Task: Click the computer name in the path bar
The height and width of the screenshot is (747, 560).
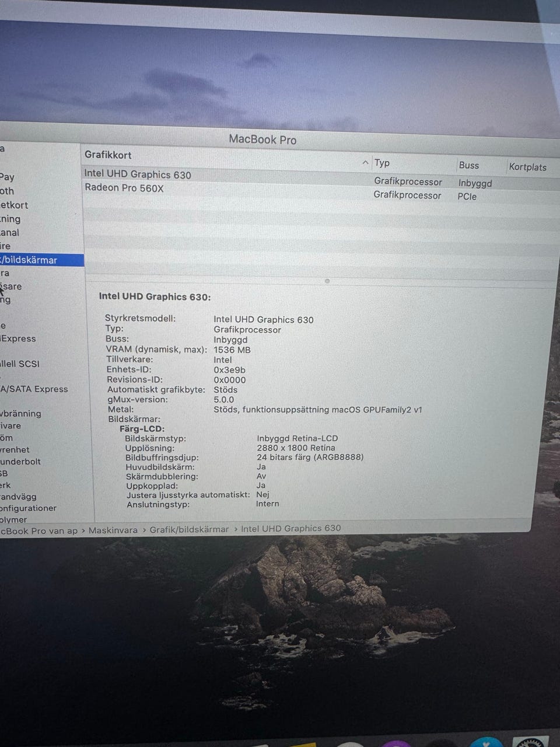Action: (x=38, y=530)
